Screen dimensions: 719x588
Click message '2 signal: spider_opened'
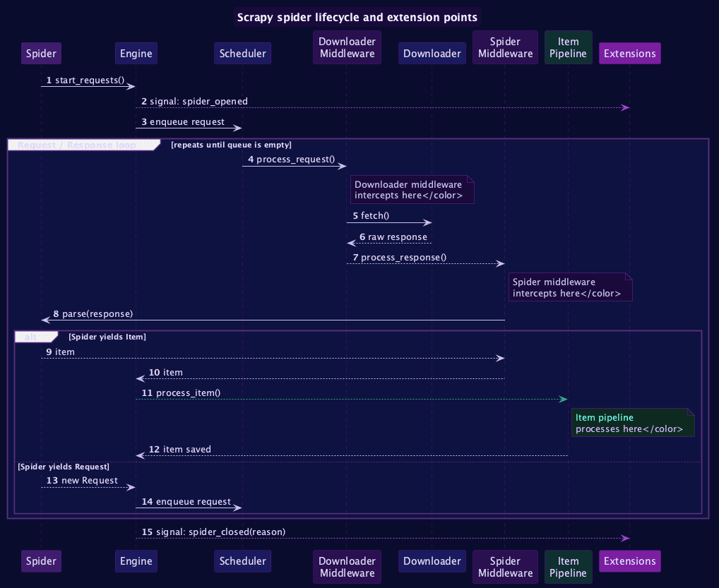click(x=194, y=101)
